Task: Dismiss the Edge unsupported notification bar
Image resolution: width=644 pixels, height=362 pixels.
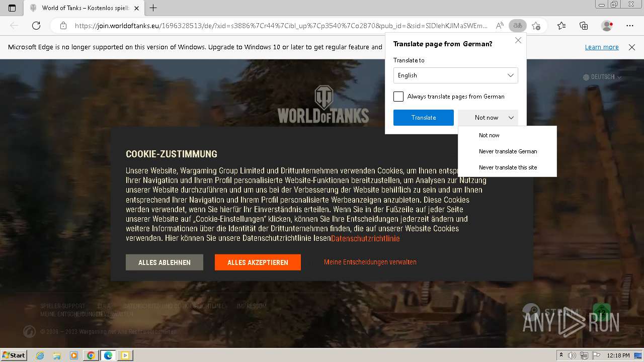Action: click(x=632, y=47)
